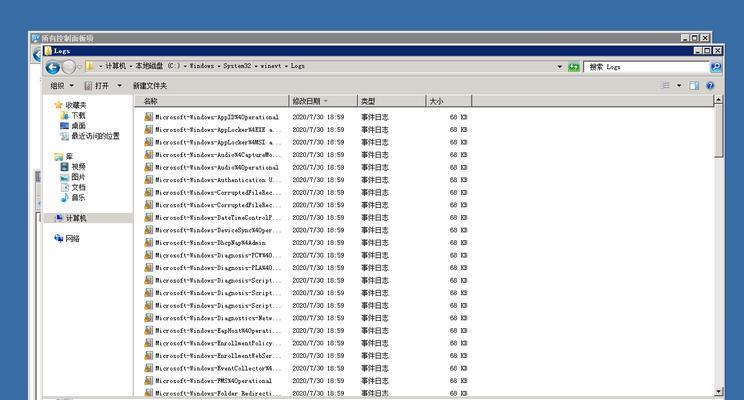Image resolution: width=744 pixels, height=400 pixels.
Task: Expand breadcrumb arrow after 计算机
Action: pyautogui.click(x=130, y=66)
